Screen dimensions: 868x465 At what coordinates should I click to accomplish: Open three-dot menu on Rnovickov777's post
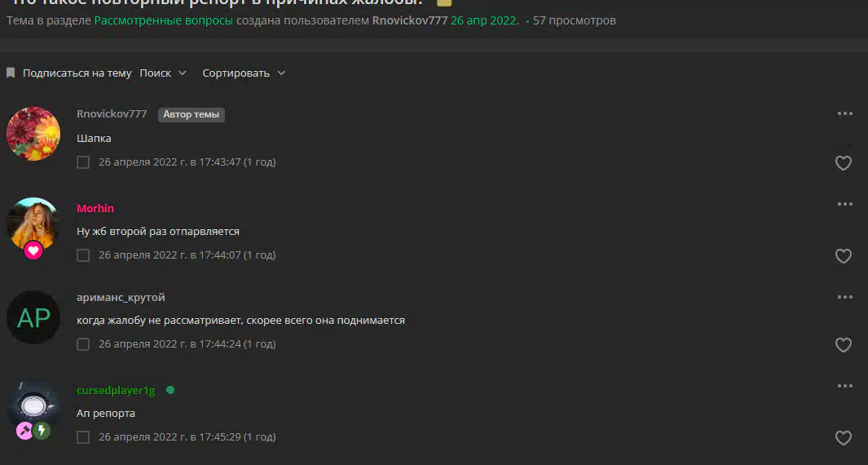coord(844,113)
